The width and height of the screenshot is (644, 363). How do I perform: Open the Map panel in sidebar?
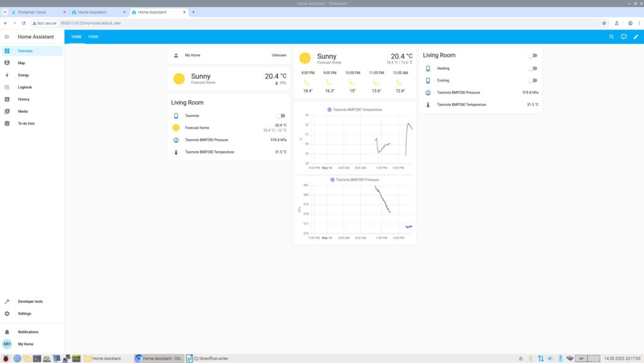32,63
